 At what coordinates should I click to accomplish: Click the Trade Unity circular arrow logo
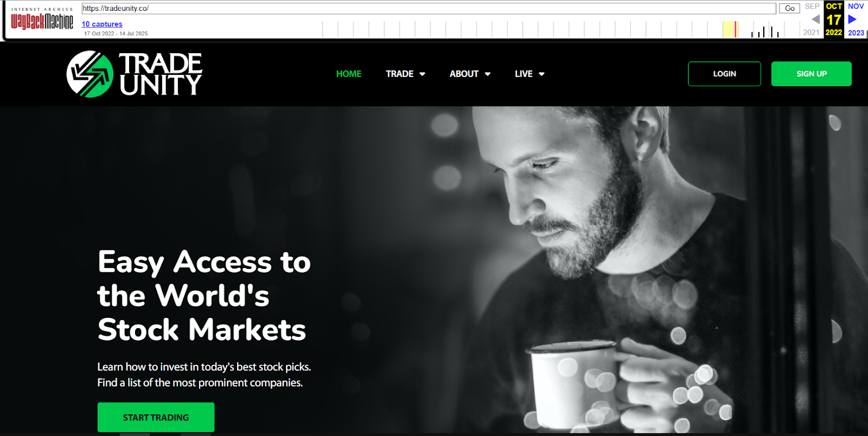90,74
